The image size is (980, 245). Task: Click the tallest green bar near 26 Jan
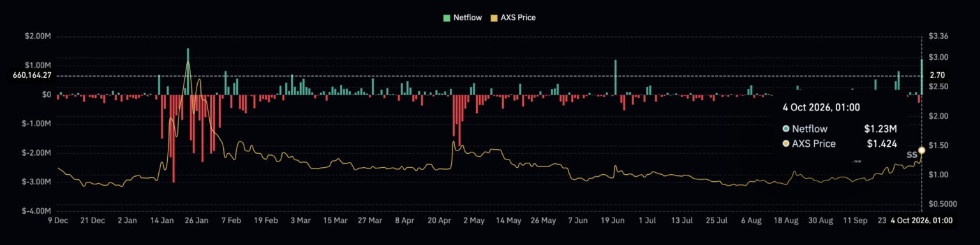[188, 71]
